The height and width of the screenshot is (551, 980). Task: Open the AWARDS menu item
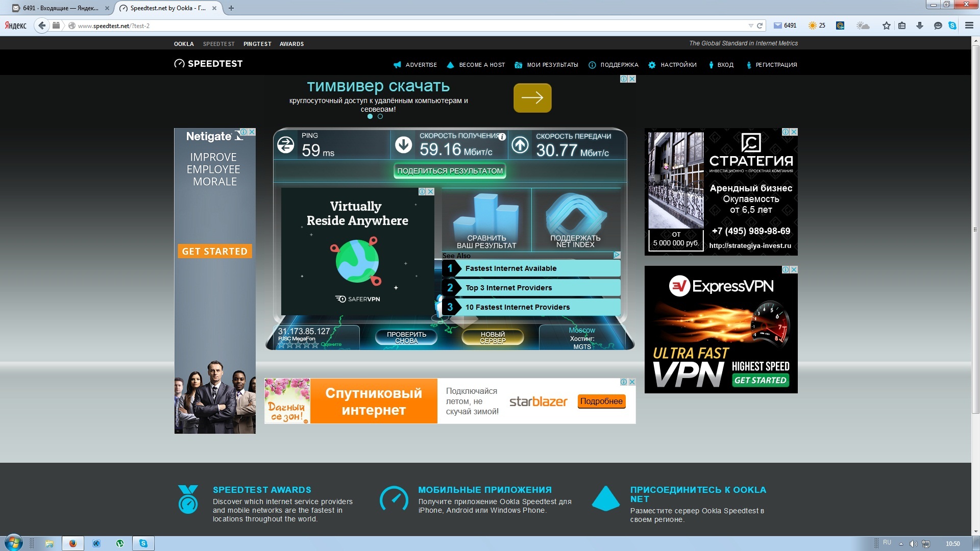tap(291, 44)
